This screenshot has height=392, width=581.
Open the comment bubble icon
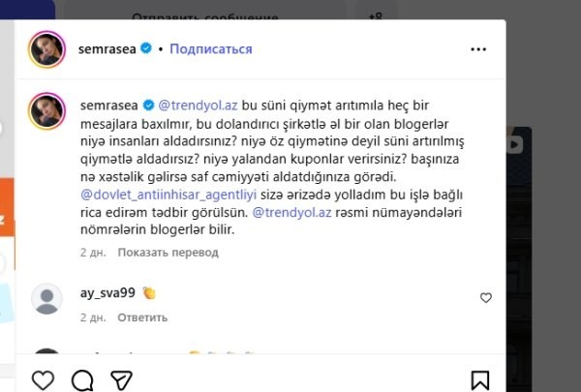coord(82,380)
